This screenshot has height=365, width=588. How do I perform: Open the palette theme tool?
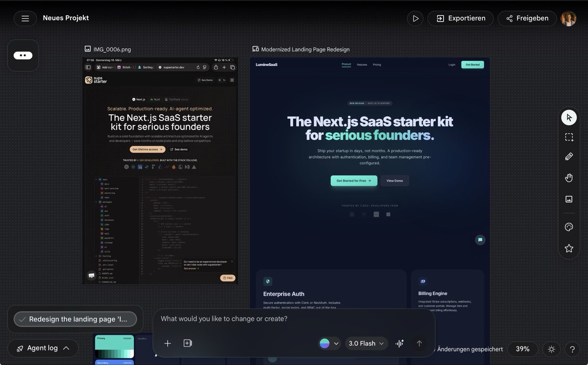tap(569, 227)
